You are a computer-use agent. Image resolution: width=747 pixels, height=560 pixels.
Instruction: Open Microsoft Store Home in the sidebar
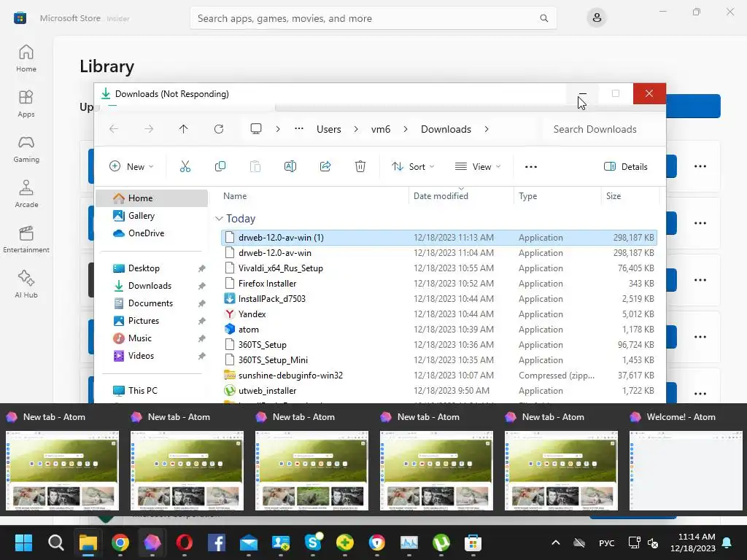point(26,58)
